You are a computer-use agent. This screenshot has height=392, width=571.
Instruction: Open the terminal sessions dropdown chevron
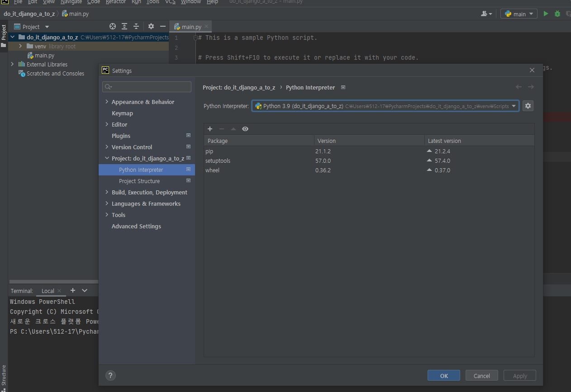(x=85, y=290)
